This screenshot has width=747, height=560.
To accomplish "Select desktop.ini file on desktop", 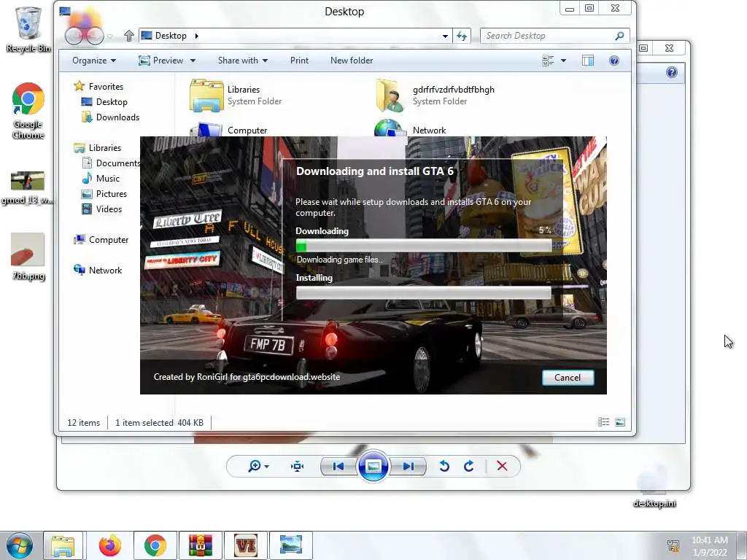I will [x=654, y=486].
